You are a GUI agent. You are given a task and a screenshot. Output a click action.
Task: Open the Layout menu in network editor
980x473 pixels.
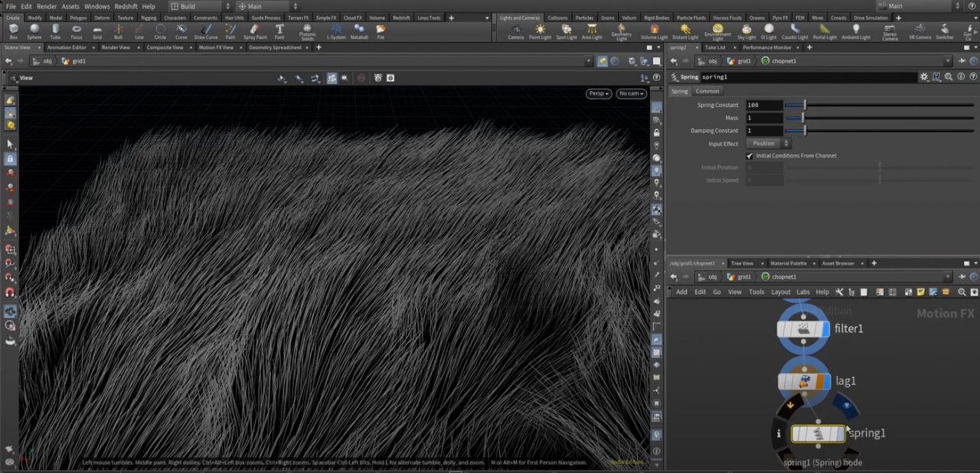(780, 292)
